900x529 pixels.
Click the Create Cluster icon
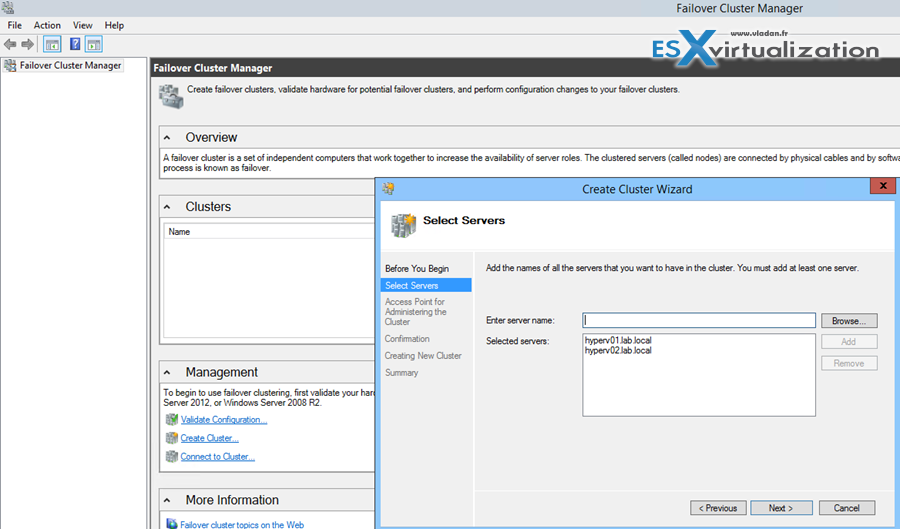[x=172, y=438]
